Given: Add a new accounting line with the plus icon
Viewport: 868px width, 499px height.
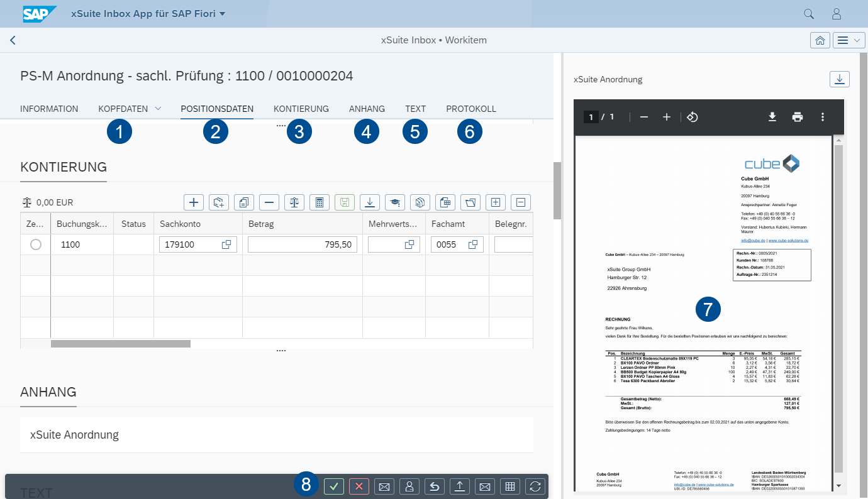Looking at the screenshot, I should 193,202.
